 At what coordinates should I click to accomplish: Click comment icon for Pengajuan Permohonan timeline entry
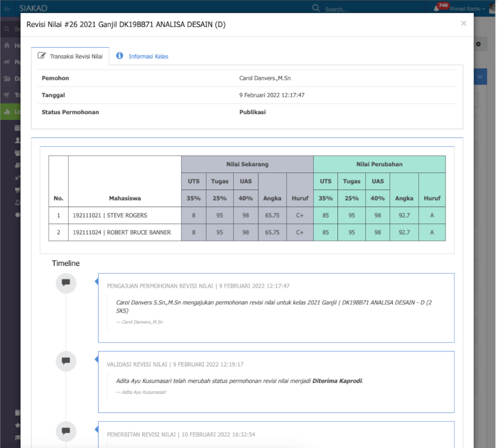tap(66, 283)
